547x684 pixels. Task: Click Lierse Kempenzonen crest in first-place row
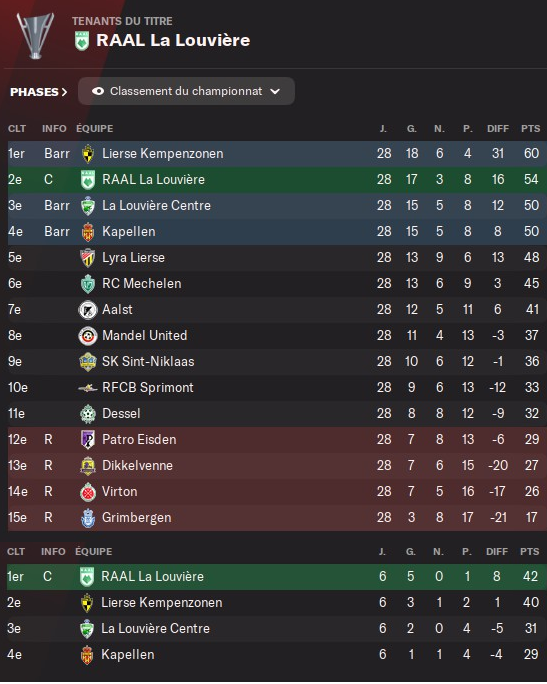[x=88, y=154]
